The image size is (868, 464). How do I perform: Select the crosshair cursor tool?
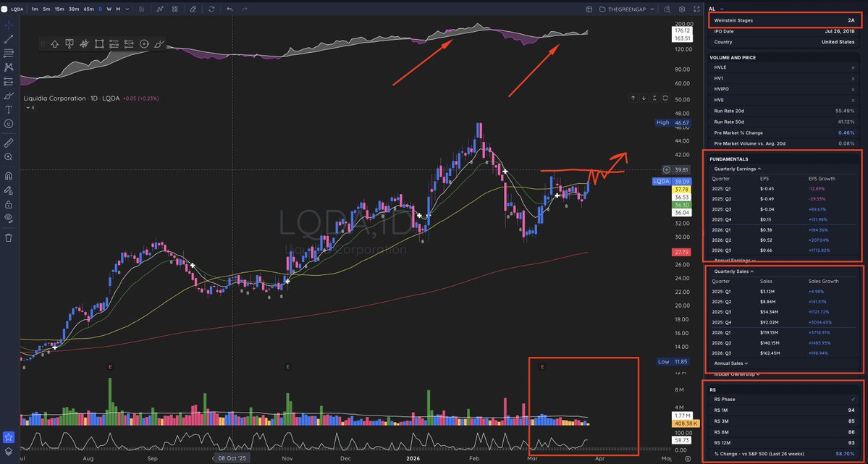point(9,25)
